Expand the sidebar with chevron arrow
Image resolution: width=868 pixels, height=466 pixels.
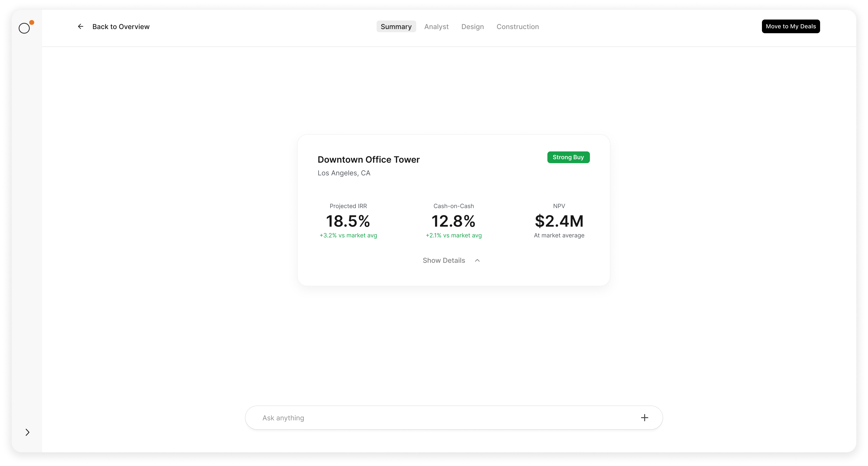pyautogui.click(x=27, y=432)
